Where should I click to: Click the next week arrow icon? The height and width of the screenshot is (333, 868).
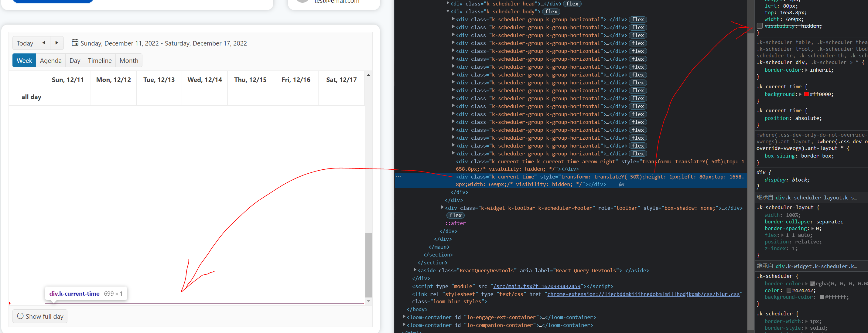click(56, 43)
